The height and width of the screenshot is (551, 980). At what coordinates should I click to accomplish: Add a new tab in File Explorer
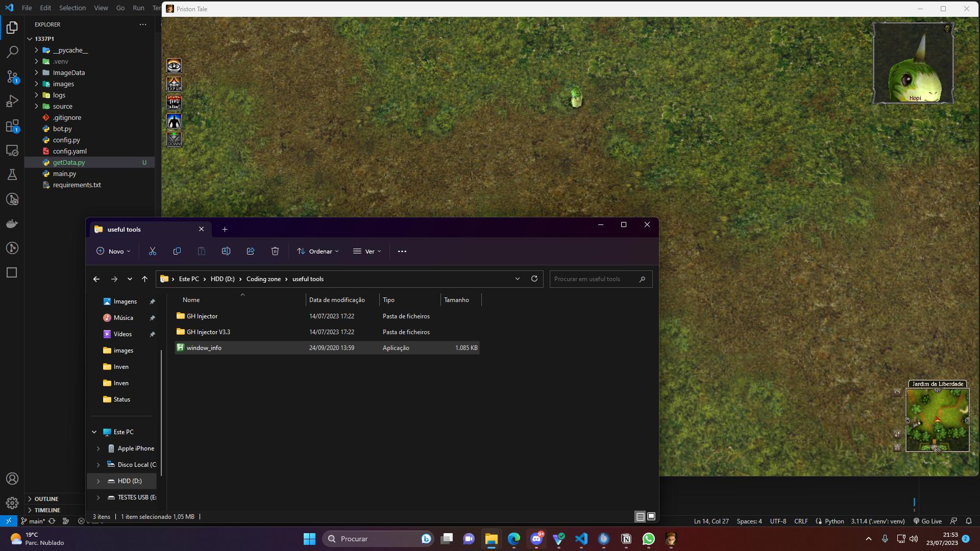coord(225,229)
